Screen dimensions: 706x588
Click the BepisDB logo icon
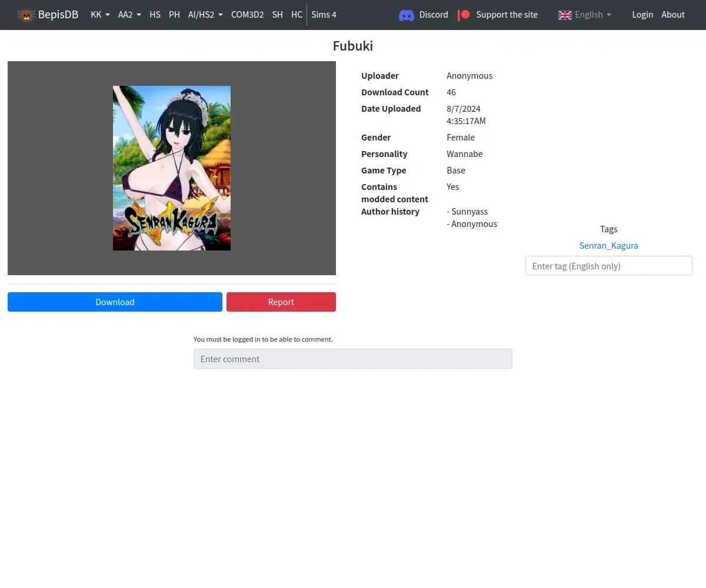pos(26,15)
